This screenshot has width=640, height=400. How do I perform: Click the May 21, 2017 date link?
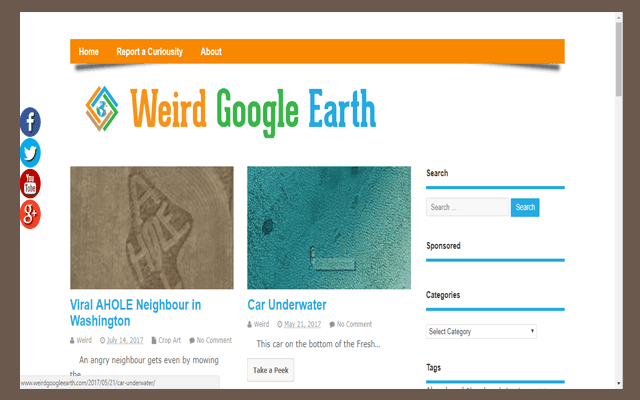[x=301, y=325]
